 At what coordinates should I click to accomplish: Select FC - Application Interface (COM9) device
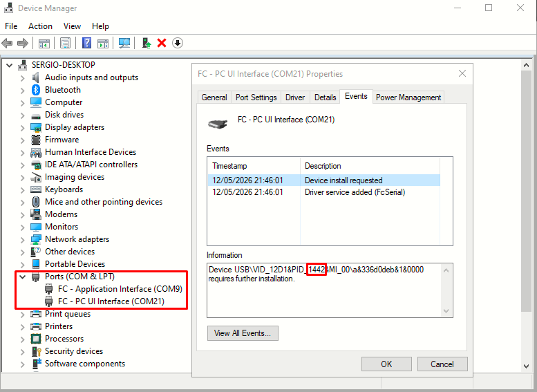coord(120,289)
